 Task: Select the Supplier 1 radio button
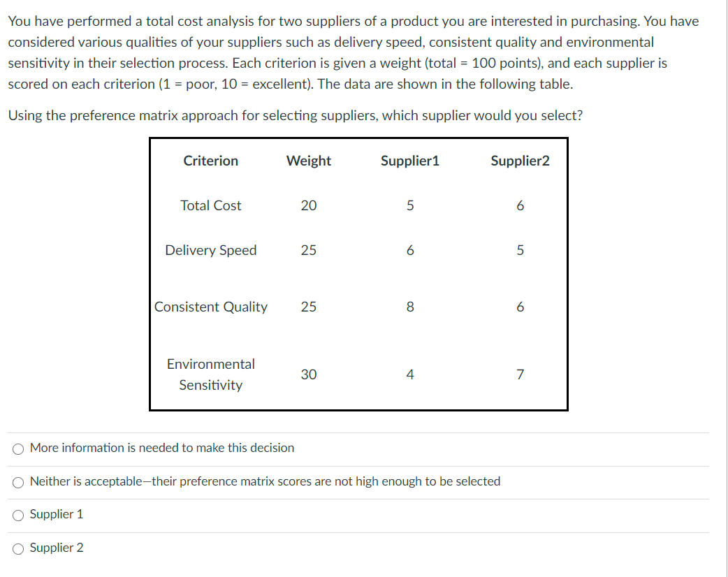tap(17, 515)
